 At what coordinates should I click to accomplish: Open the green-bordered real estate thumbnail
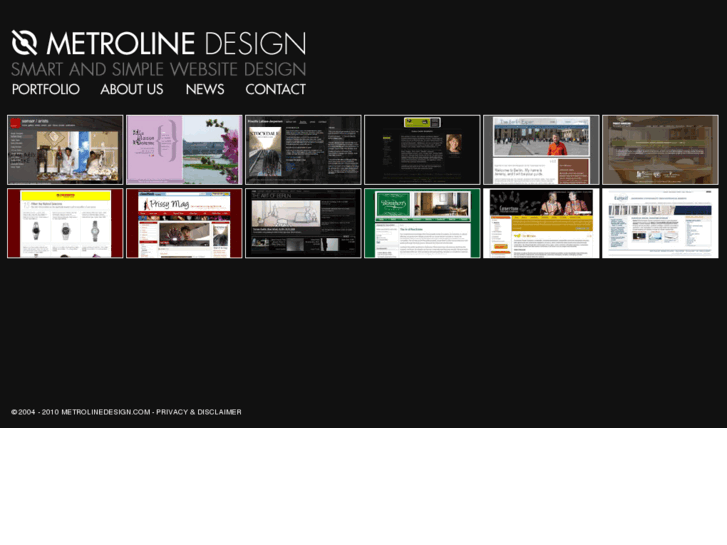(x=422, y=223)
